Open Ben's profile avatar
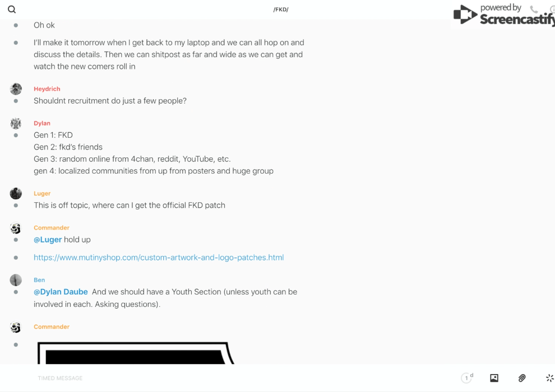The height and width of the screenshot is (392, 555). pyautogui.click(x=16, y=280)
